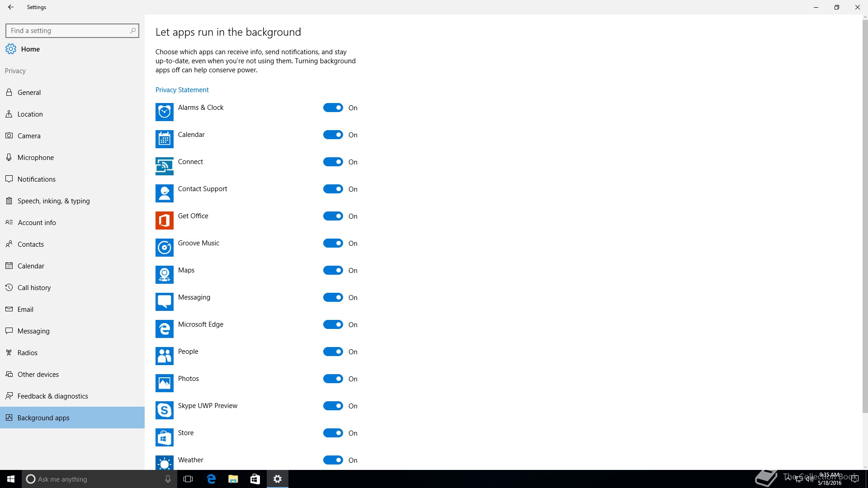Click the Microsoft Edge list icon

coord(164,328)
